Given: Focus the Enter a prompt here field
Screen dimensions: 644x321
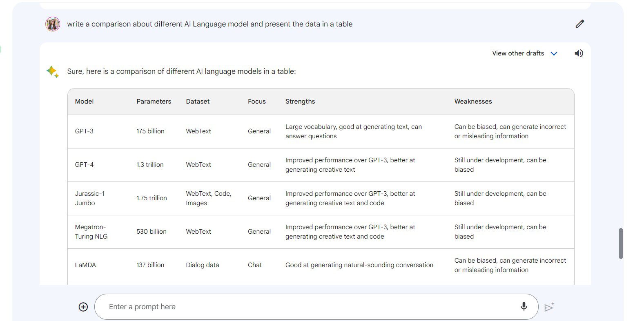Looking at the screenshot, I should pyautogui.click(x=316, y=307).
